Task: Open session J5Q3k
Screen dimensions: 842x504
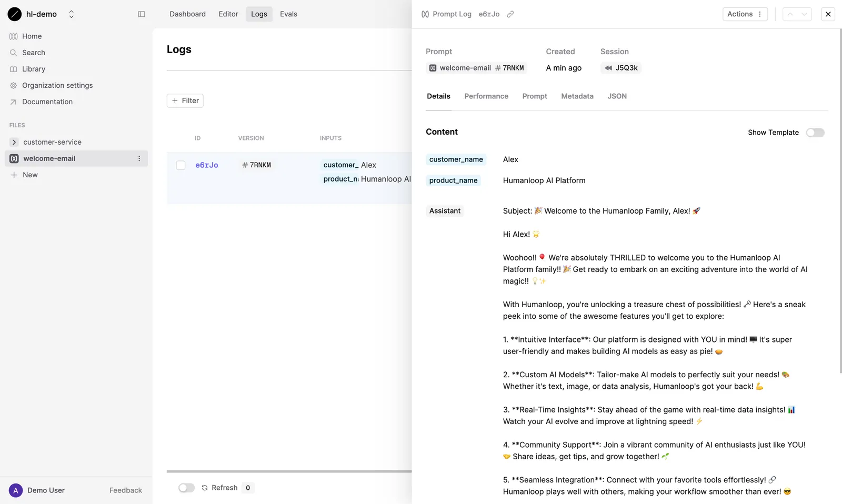Action: pos(621,68)
